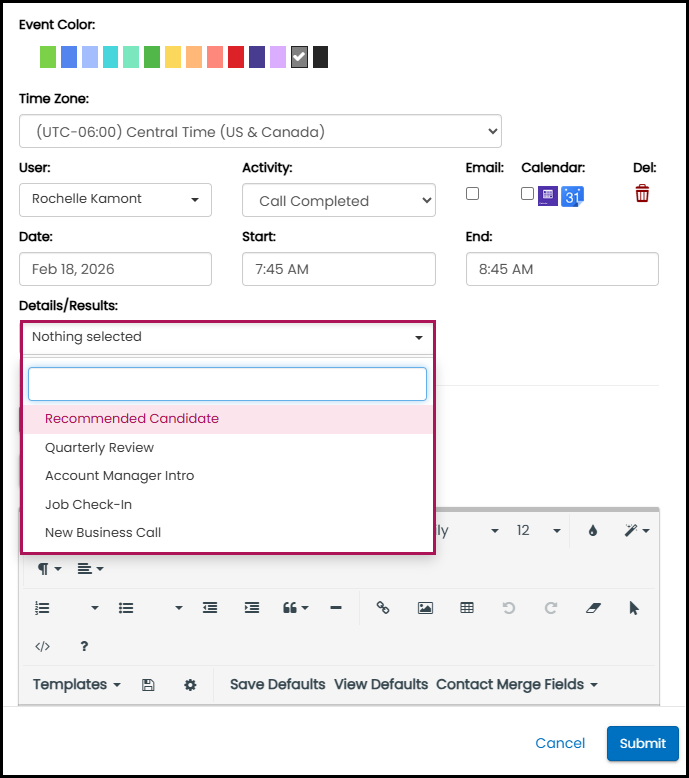Viewport: 689px width, 778px height.
Task: Open the Templates dropdown
Action: point(76,685)
